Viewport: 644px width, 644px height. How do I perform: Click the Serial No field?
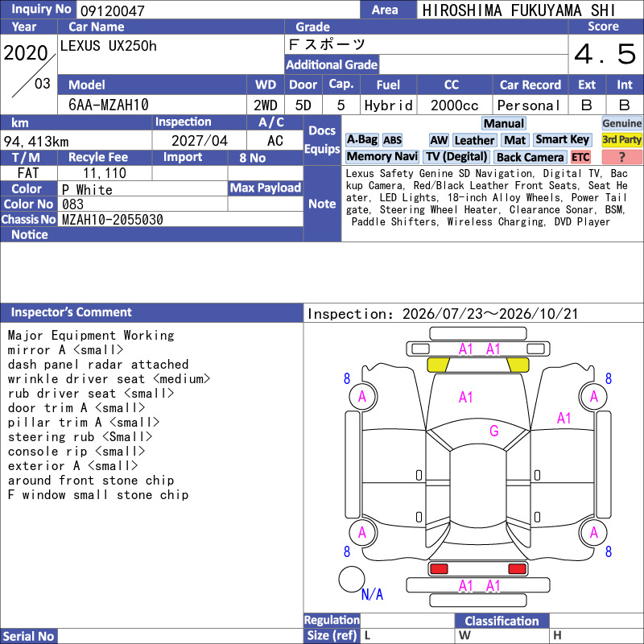click(180, 636)
